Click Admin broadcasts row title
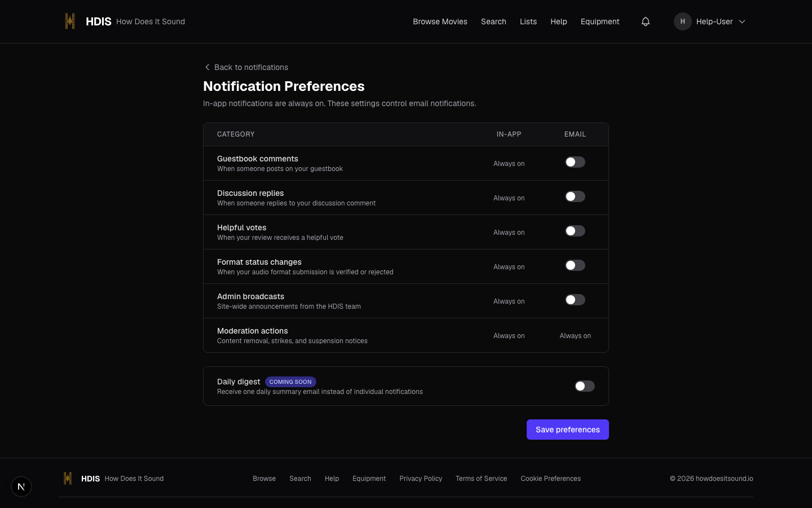This screenshot has height=508, width=812. coord(250,296)
